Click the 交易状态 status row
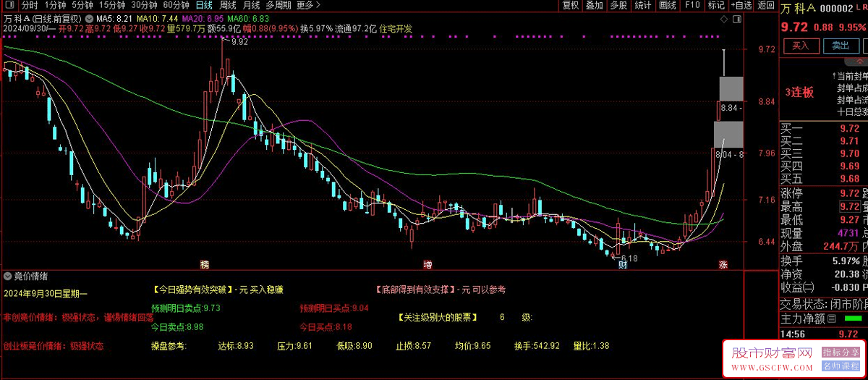Image resolution: width=868 pixels, height=380 pixels. coord(824,303)
